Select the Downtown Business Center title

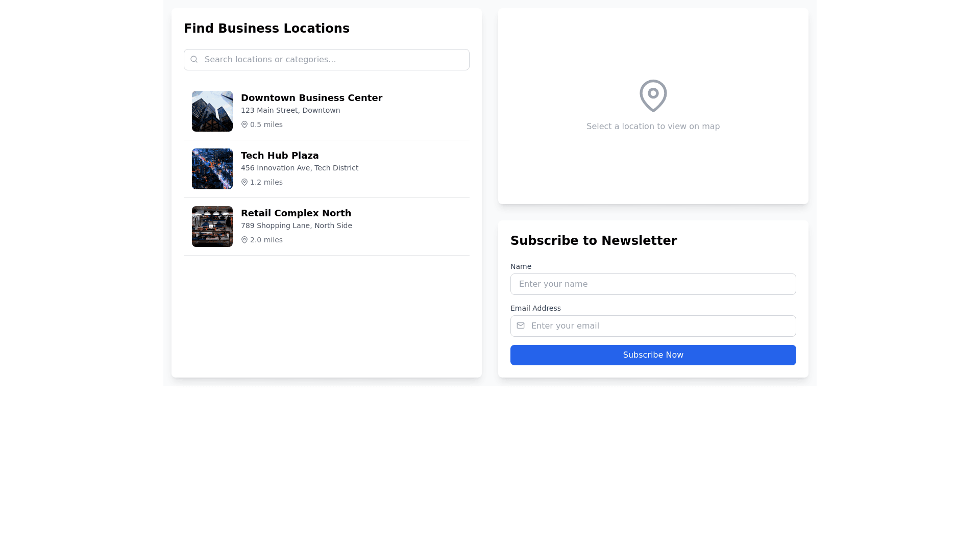coord(311,98)
